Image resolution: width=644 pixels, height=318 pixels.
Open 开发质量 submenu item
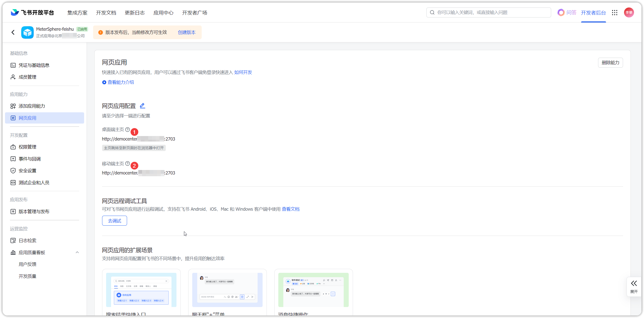[27, 276]
